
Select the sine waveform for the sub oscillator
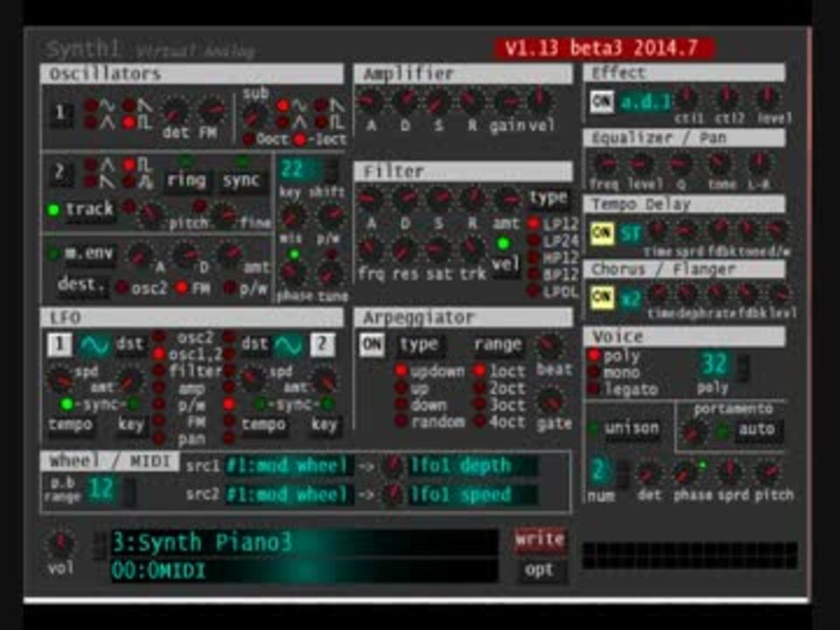283,105
